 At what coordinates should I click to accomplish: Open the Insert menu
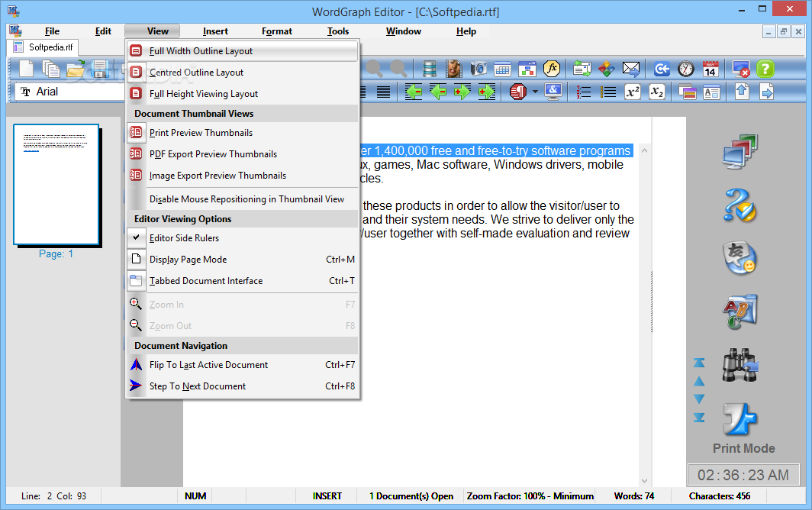[215, 31]
